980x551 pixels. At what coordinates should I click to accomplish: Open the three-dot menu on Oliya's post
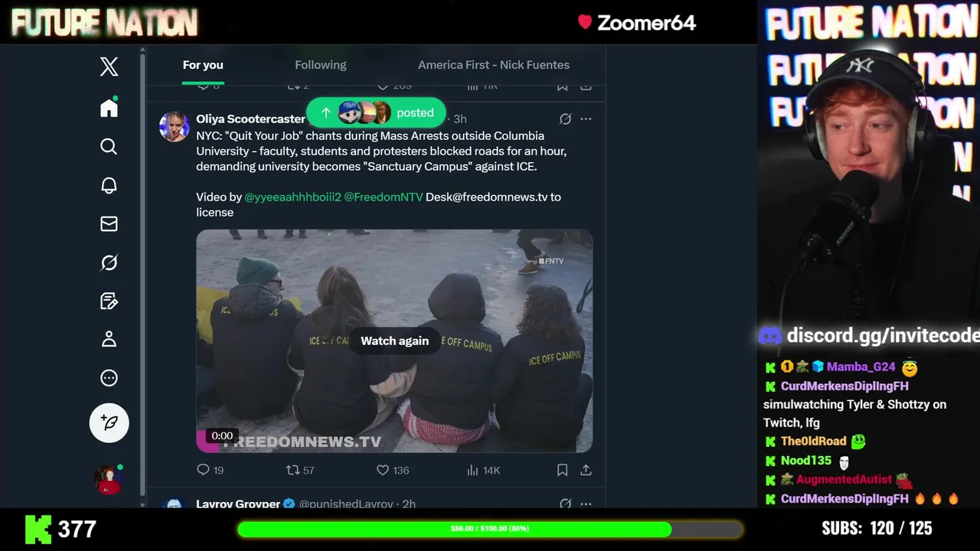586,119
